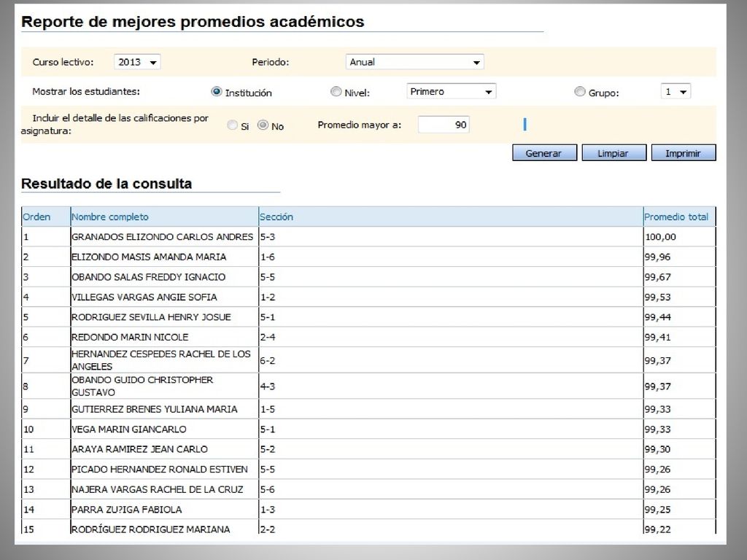This screenshot has width=747, height=560.
Task: Select row VILLEGAS VARGAS ANGIE SOFIA
Action: coord(368,297)
